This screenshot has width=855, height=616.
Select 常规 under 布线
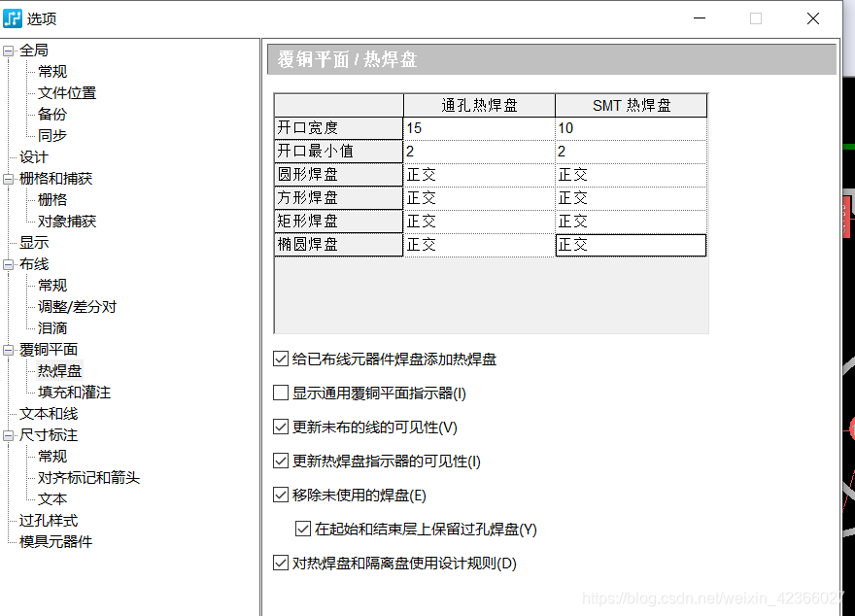coord(52,286)
